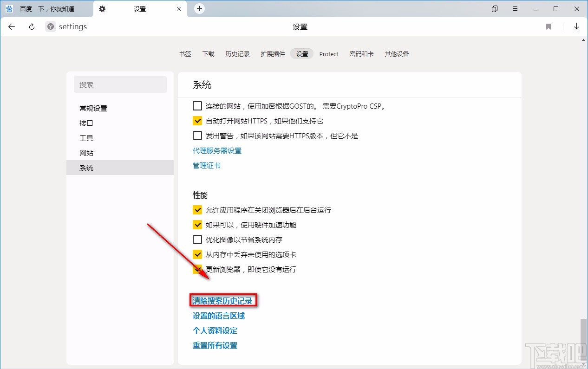The image size is (588, 369).
Task: Click the 清除搜索历史记录 link
Action: tap(223, 300)
